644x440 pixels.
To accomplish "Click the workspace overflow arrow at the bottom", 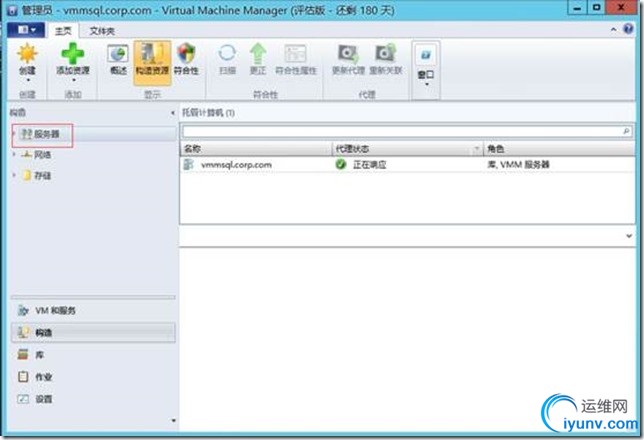I will click(x=173, y=420).
